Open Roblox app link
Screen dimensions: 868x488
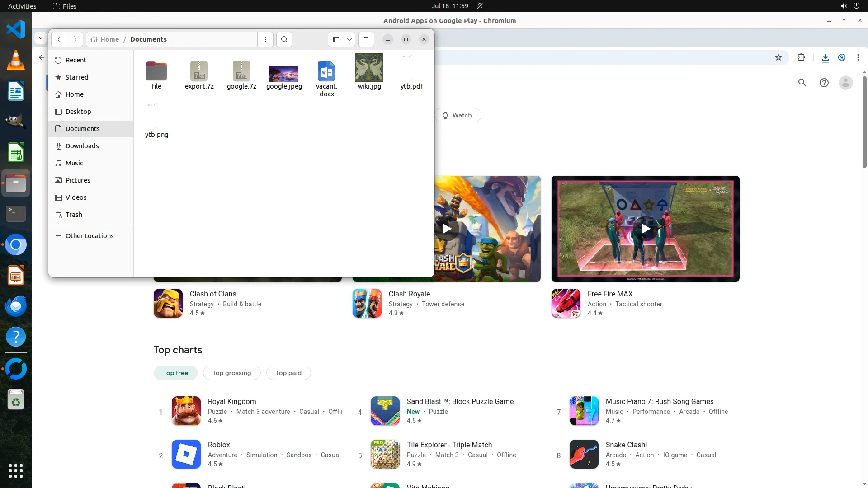(219, 445)
